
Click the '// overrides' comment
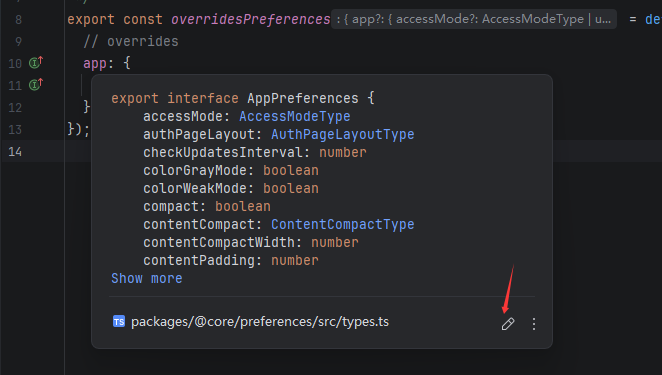[x=131, y=42]
